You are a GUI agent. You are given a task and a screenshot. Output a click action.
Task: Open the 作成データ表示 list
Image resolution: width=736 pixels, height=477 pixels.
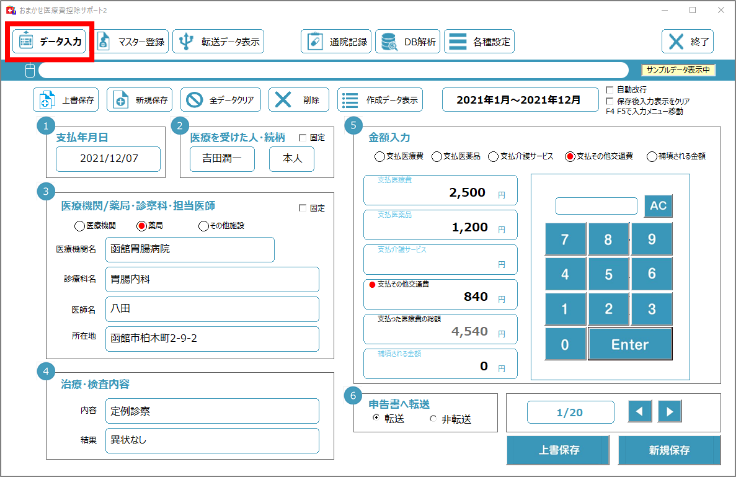[380, 100]
